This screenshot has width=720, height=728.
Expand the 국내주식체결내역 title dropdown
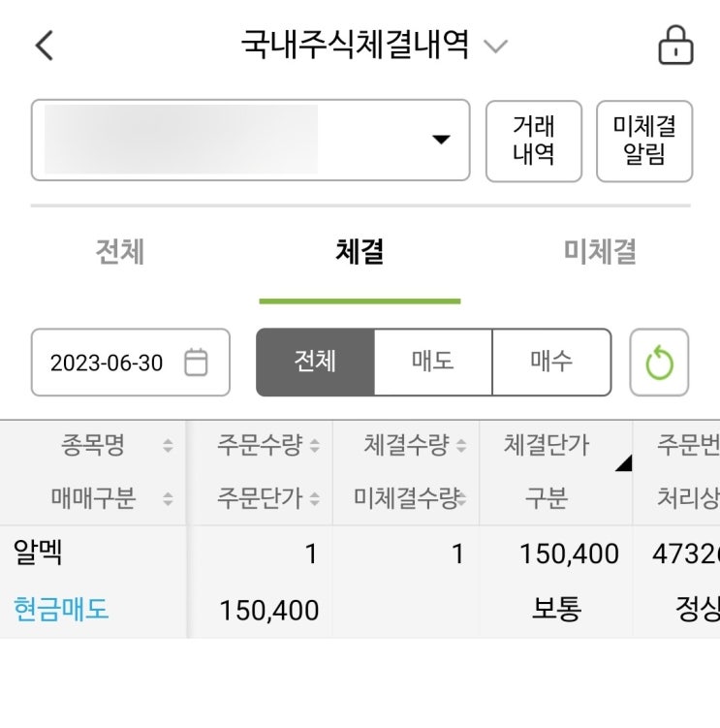[x=495, y=47]
